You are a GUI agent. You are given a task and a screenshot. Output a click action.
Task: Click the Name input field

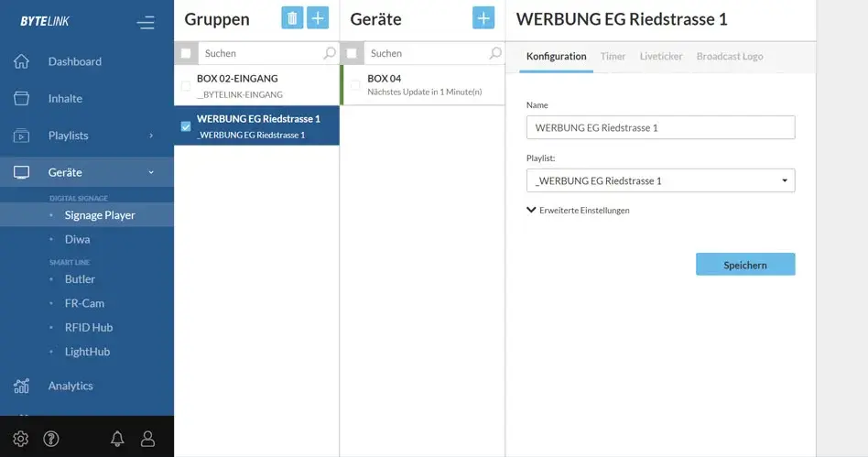click(x=660, y=127)
